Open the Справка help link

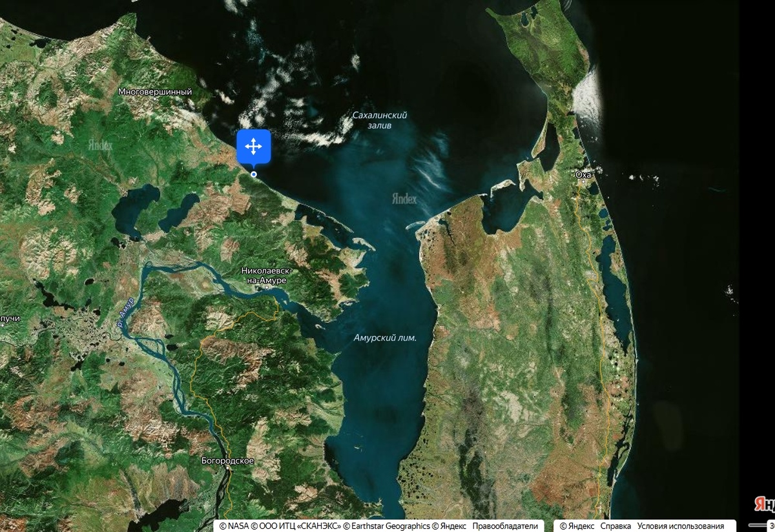[x=616, y=526]
